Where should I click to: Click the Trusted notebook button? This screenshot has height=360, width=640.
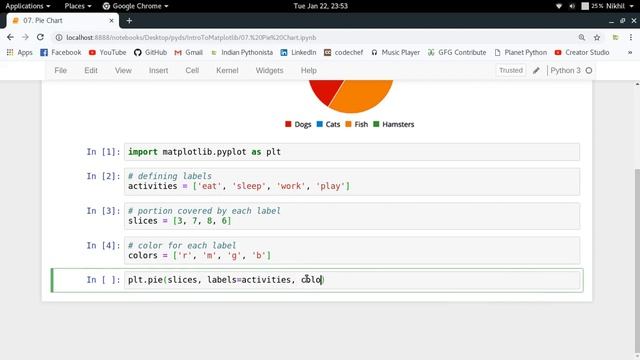511,70
